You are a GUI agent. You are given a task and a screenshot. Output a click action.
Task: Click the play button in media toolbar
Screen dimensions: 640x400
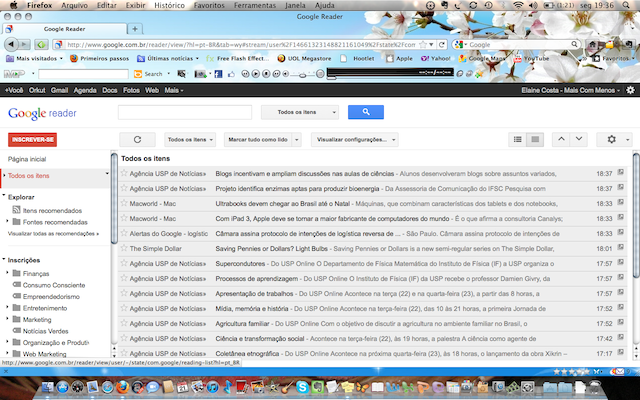click(x=256, y=74)
